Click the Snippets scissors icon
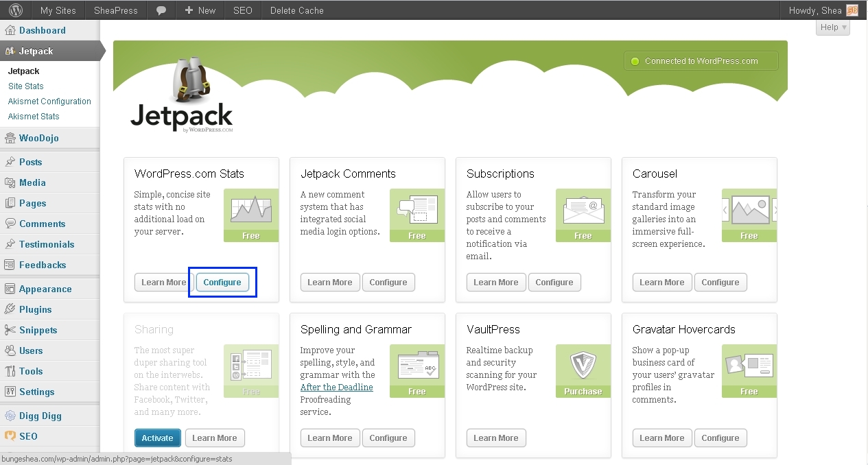The width and height of the screenshot is (868, 465). click(10, 330)
